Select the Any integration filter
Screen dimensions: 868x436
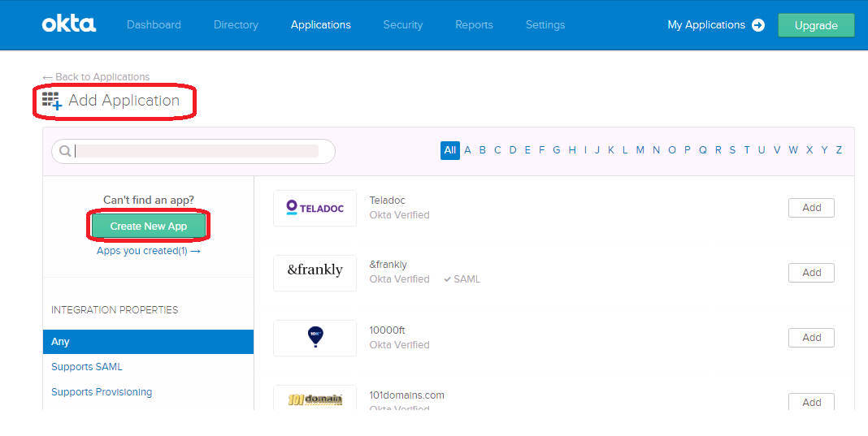[x=149, y=342]
